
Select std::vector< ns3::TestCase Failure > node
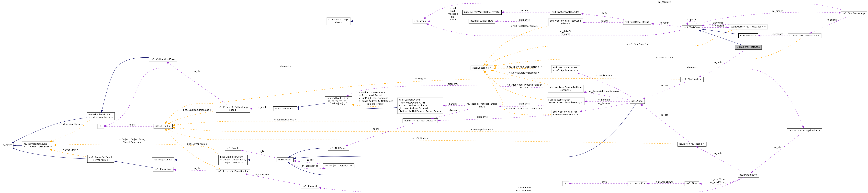[565, 22]
